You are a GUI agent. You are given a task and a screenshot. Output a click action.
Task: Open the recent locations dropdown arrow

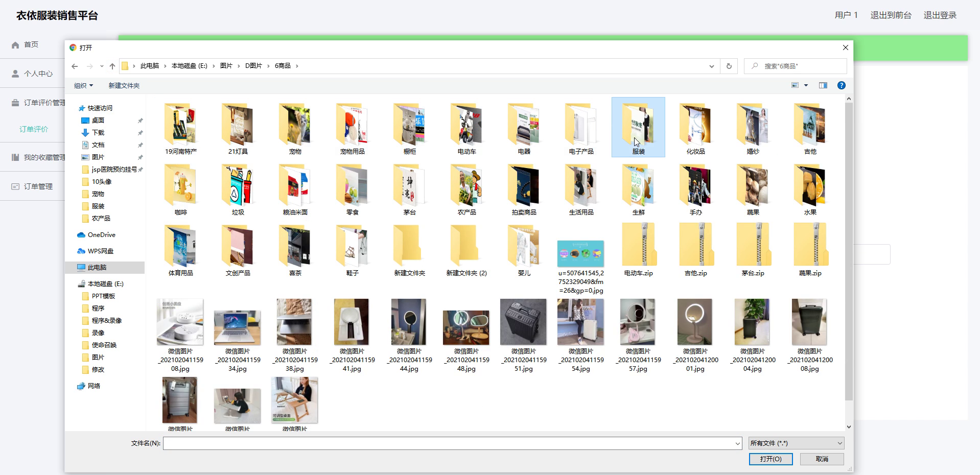pyautogui.click(x=102, y=66)
